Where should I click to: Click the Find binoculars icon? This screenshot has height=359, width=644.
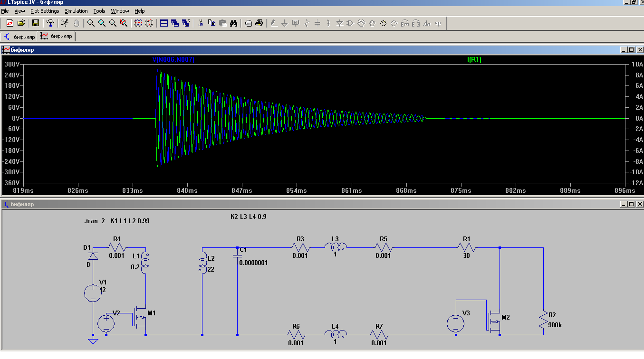tap(233, 23)
